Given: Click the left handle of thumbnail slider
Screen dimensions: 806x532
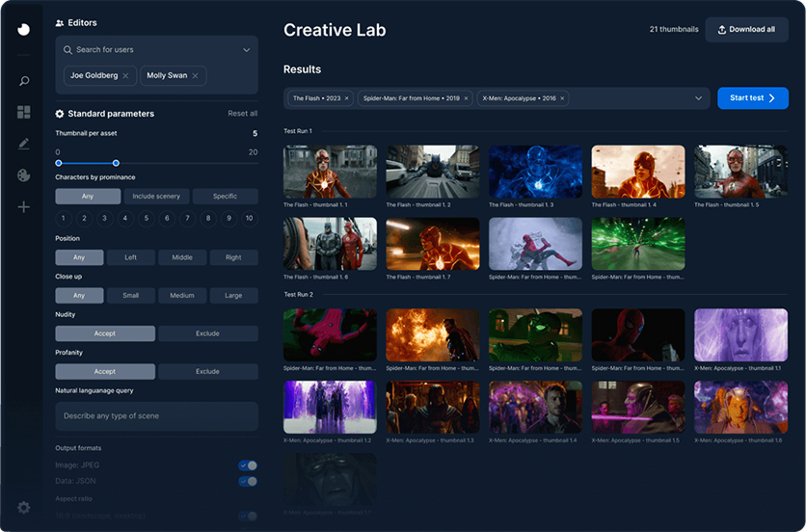Looking at the screenshot, I should [x=59, y=163].
